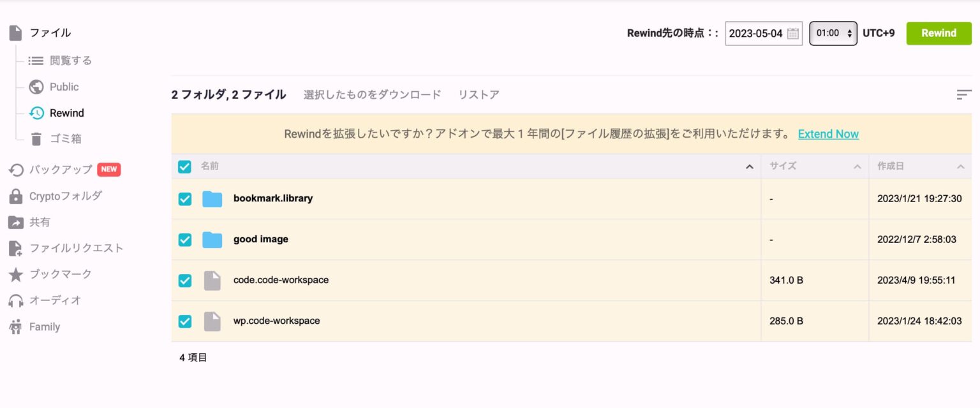Click the Extend Now link
980x408 pixels.
point(828,134)
